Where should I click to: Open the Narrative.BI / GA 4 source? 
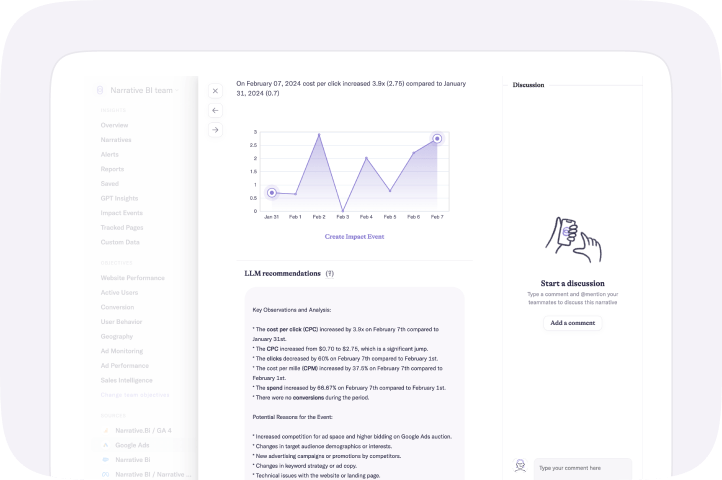point(143,430)
